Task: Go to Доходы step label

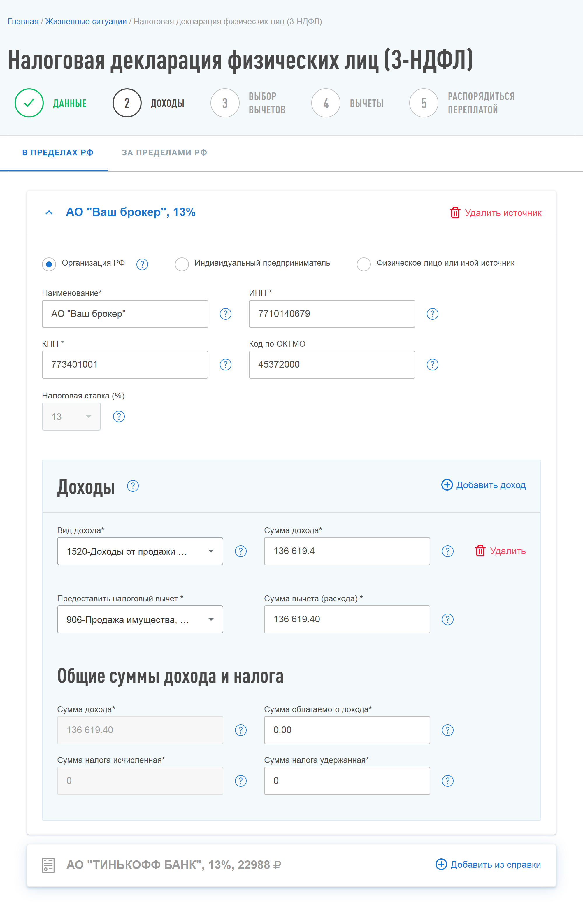Action: coord(167,103)
